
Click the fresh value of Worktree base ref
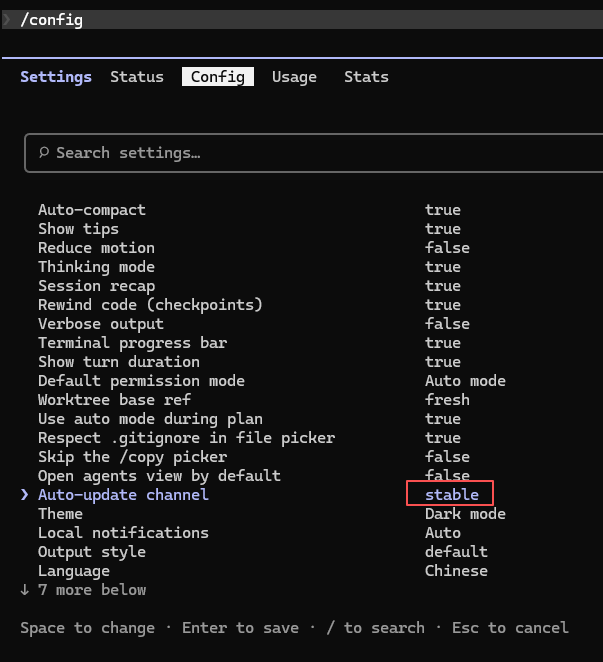(447, 400)
